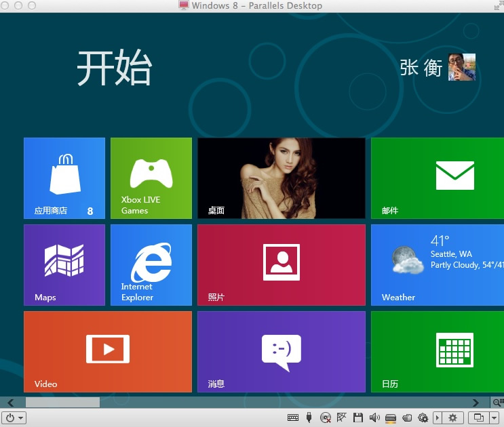Open the 照片 photos tile
504x427 pixels.
pos(282,265)
